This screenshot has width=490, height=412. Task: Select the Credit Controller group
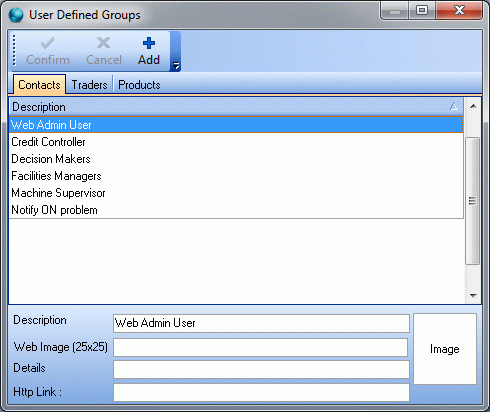coord(236,142)
